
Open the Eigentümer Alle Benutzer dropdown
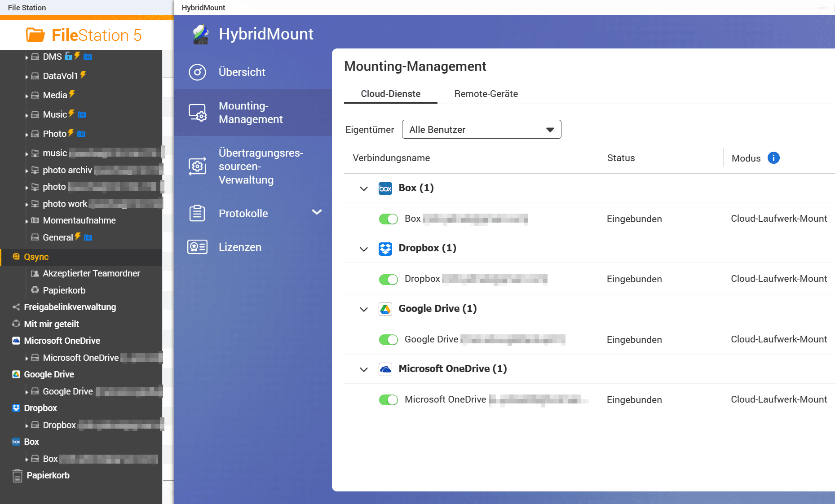(482, 129)
